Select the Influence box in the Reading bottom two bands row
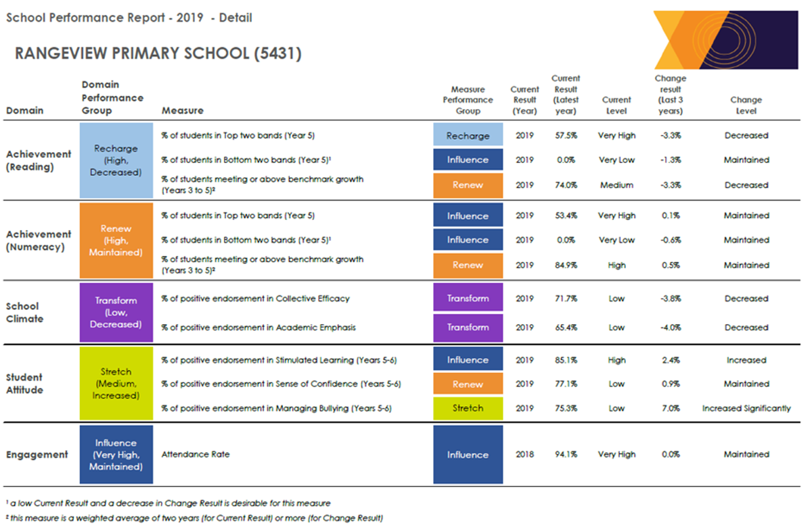This screenshot has width=812, height=528. 468,160
